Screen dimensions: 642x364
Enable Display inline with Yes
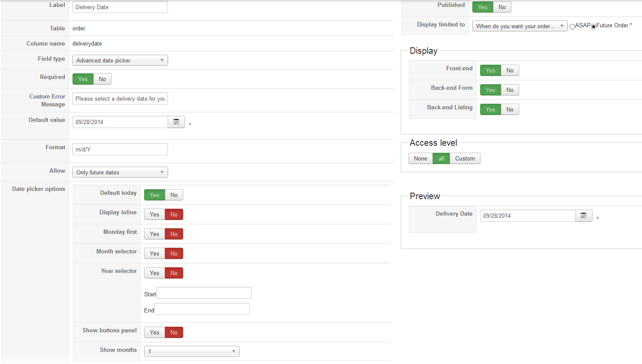coord(155,214)
